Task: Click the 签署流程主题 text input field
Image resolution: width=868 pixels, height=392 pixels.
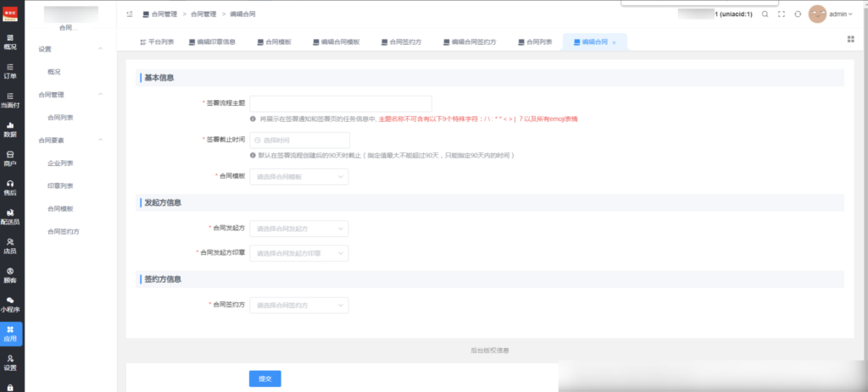Action: [x=341, y=103]
